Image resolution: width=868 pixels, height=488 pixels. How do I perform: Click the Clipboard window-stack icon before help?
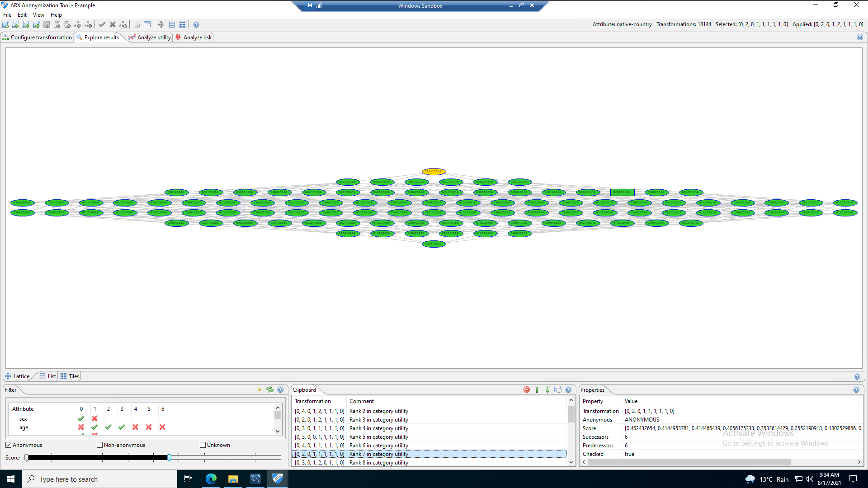coord(558,389)
